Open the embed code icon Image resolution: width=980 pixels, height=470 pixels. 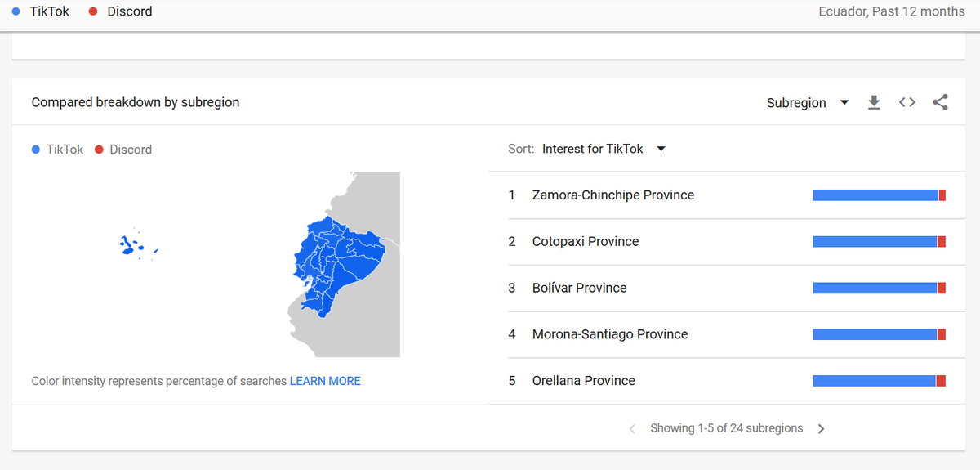coord(907,102)
